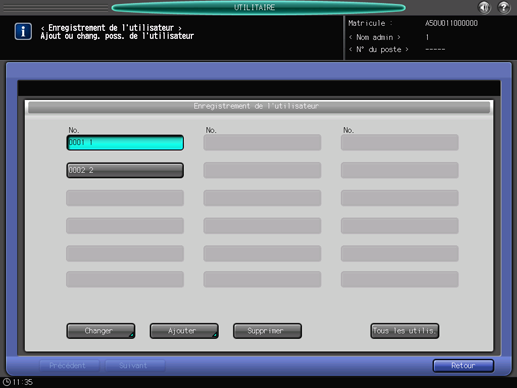This screenshot has height=388, width=517.
Task: Select user entry 0001 1
Action: (x=125, y=143)
